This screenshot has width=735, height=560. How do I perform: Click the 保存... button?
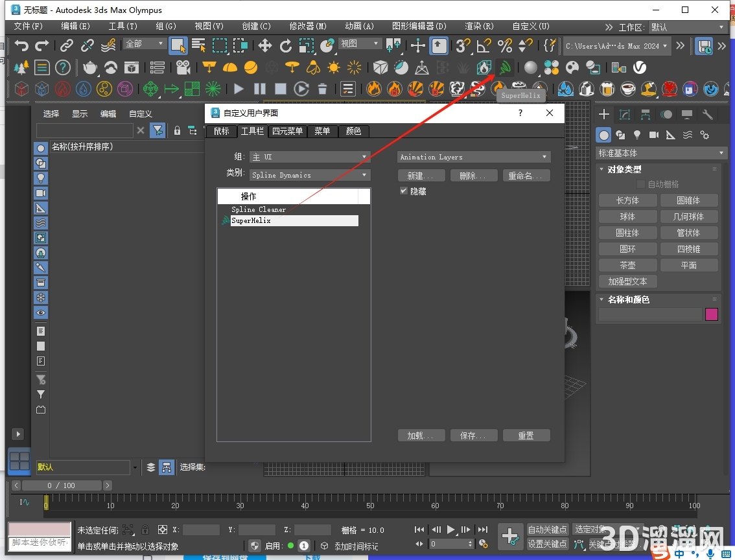[474, 436]
